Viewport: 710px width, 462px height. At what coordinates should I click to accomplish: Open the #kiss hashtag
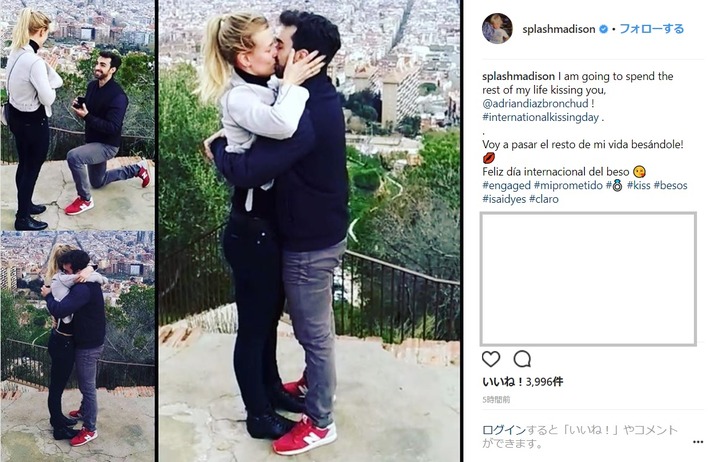(638, 185)
